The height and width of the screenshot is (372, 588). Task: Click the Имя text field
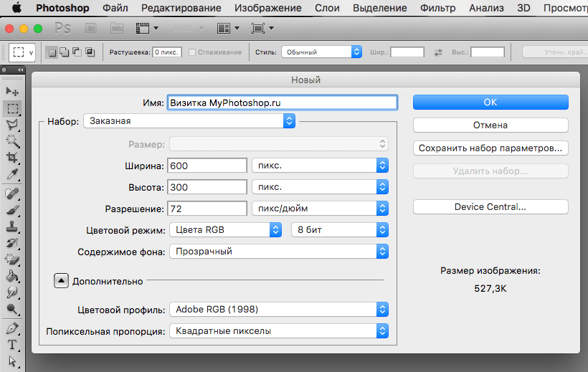(x=282, y=102)
